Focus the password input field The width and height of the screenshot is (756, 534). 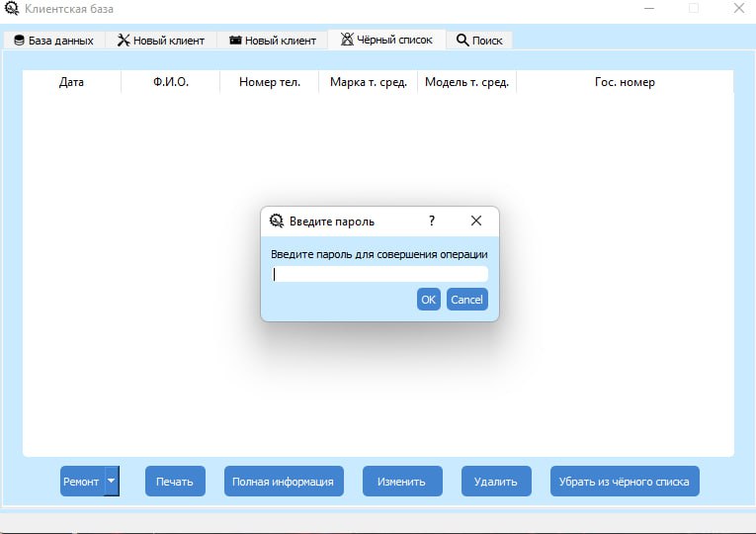pos(379,274)
